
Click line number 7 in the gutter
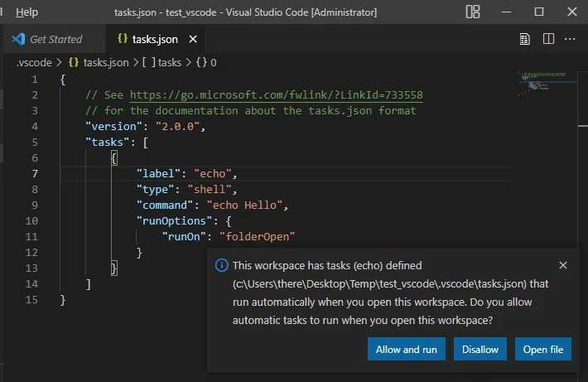tap(35, 173)
